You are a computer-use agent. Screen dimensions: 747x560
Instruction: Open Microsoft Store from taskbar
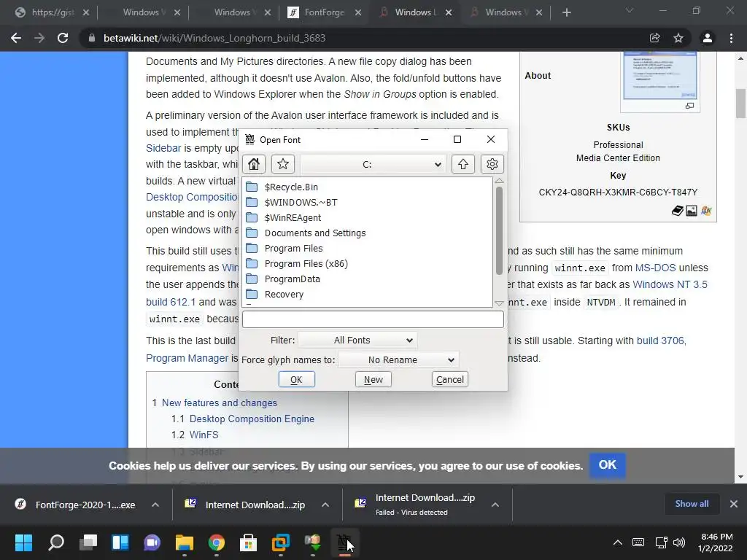tap(248, 542)
